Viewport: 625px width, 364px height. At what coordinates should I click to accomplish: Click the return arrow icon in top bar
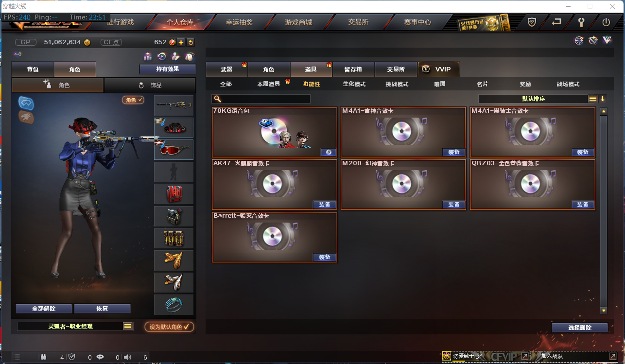point(556,22)
